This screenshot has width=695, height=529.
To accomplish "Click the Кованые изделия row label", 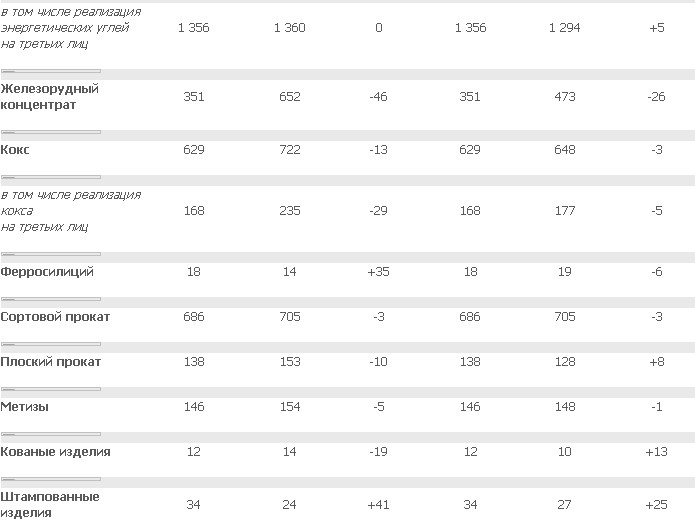I will 56,452.
